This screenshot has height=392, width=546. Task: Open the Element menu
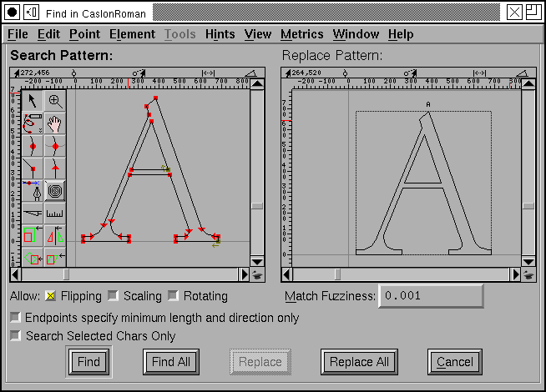132,34
